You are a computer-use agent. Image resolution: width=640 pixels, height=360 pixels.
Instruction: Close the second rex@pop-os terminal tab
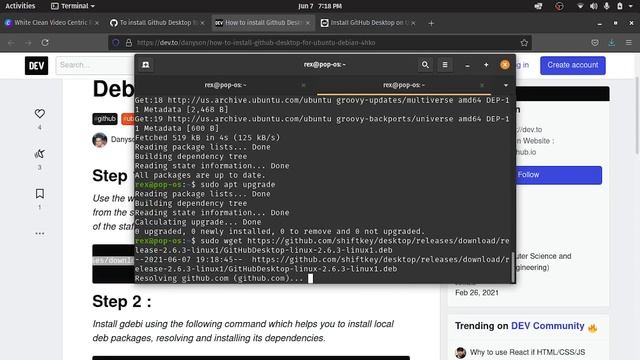(x=482, y=85)
